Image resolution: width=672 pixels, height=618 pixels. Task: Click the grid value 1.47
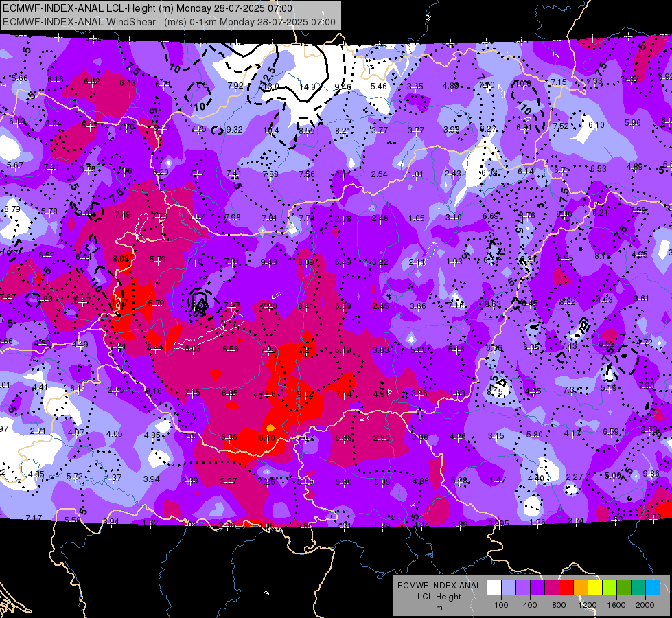point(498,480)
